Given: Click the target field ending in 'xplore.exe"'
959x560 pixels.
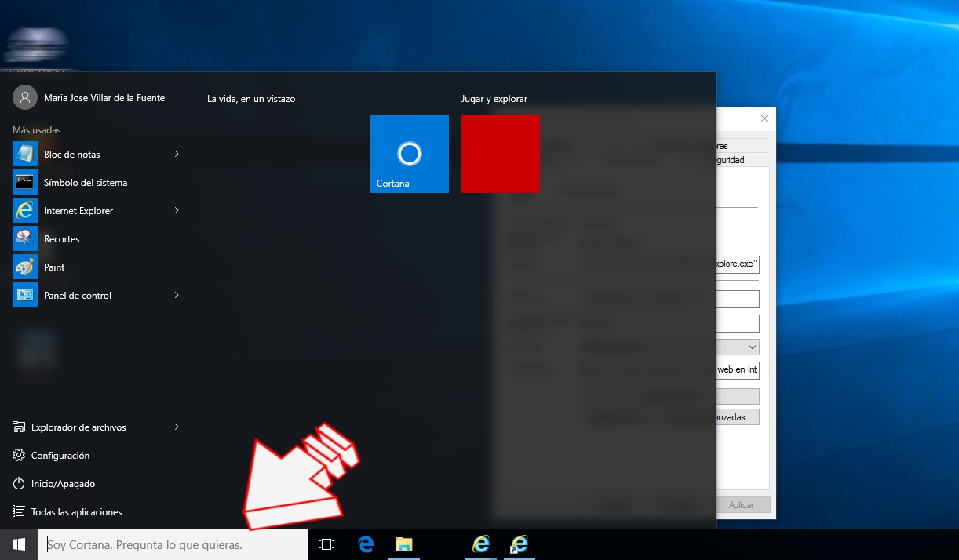Looking at the screenshot, I should (738, 264).
